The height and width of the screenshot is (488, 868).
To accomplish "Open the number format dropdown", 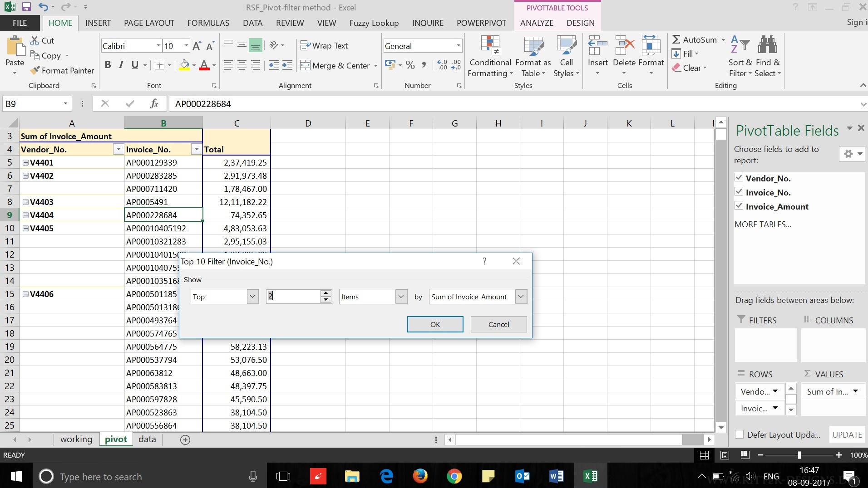I will point(459,46).
